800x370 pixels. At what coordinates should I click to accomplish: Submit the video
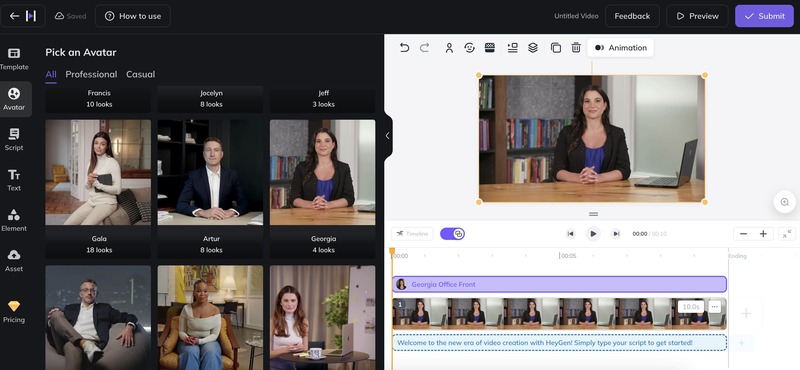pyautogui.click(x=764, y=16)
